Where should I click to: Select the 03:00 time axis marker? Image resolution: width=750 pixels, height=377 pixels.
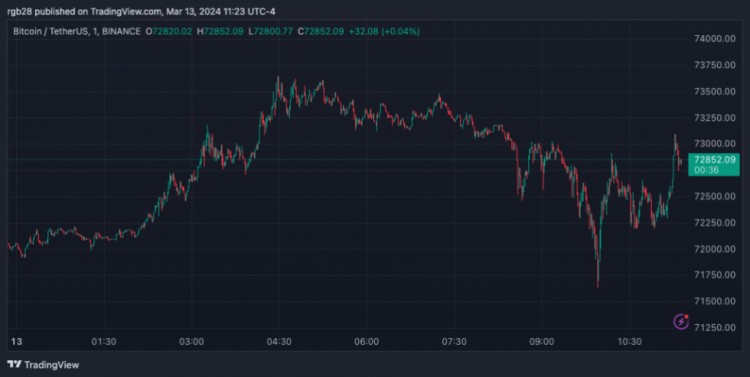pos(191,342)
